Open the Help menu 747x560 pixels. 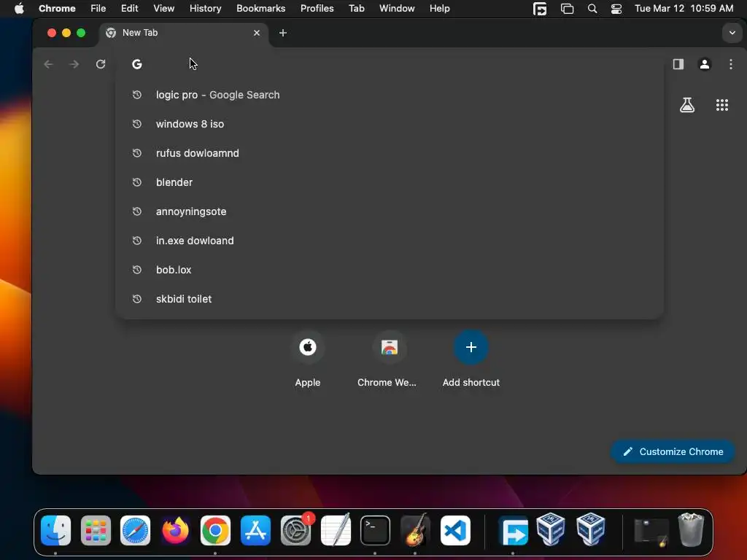click(439, 9)
